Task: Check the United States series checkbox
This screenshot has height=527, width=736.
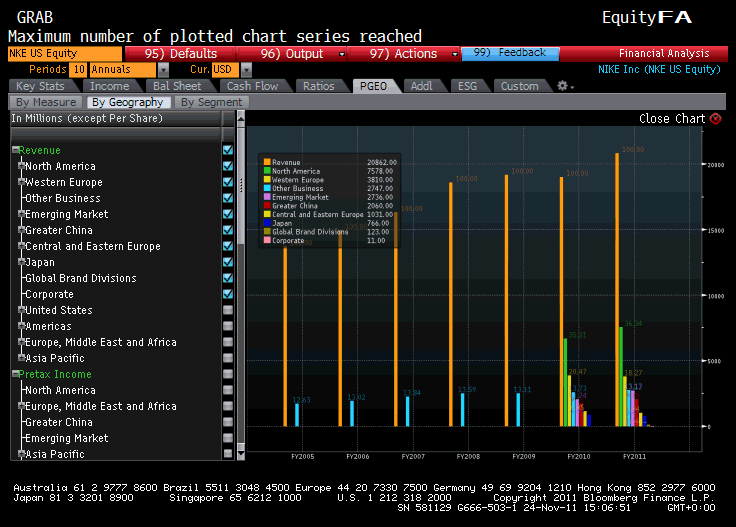Action: coord(228,311)
